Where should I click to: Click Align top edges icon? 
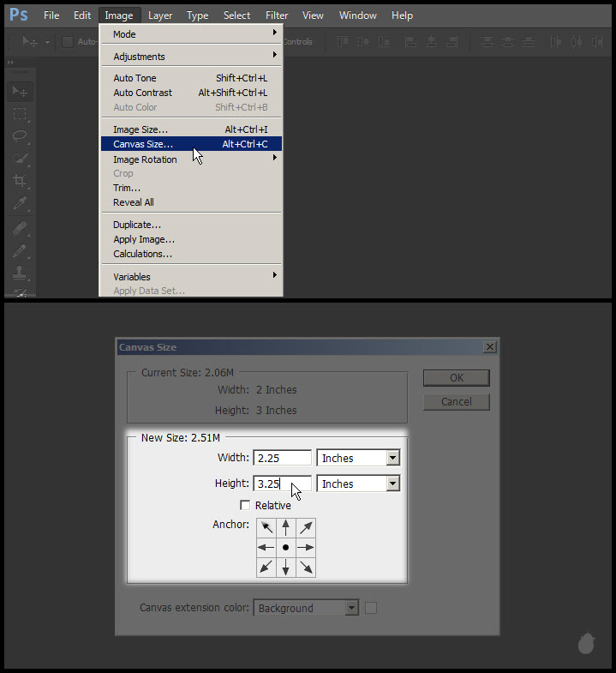click(343, 42)
